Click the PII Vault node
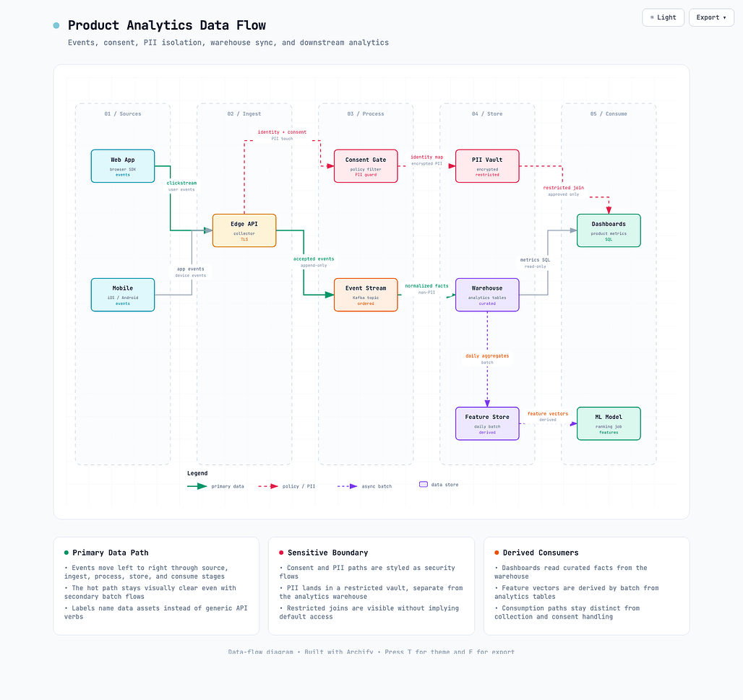This screenshot has width=743, height=700. tap(487, 166)
